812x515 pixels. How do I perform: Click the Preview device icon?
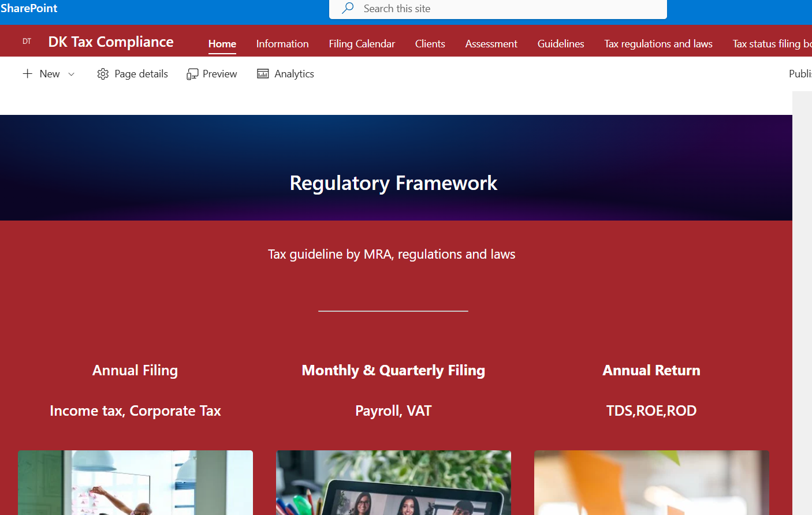192,74
